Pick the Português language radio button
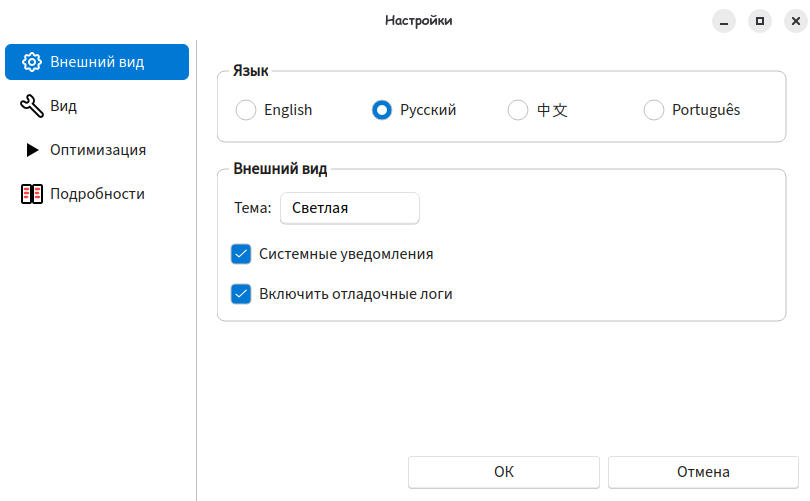This screenshot has width=810, height=501. click(x=653, y=110)
